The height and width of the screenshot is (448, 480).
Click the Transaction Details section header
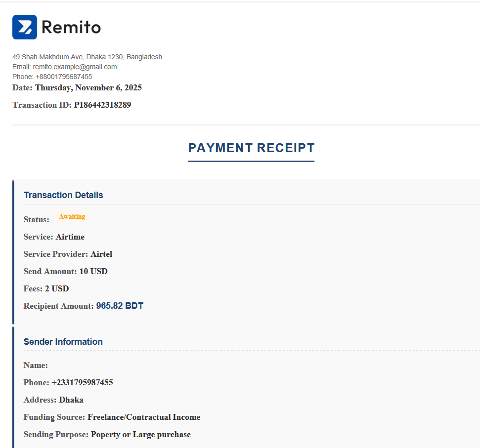[x=63, y=195]
